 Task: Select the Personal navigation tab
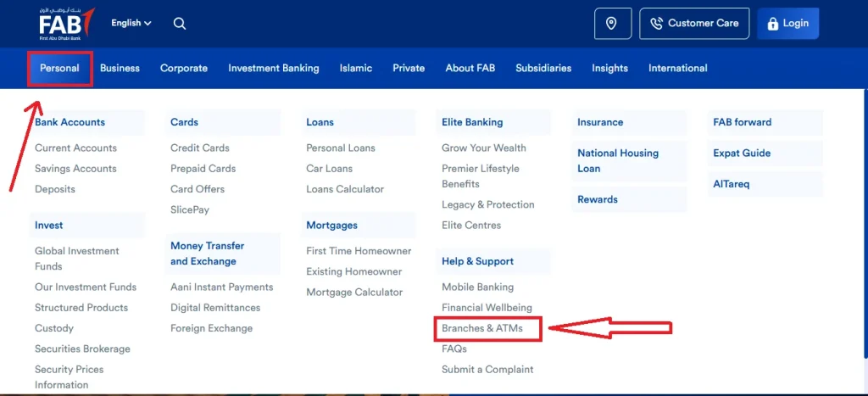click(60, 68)
